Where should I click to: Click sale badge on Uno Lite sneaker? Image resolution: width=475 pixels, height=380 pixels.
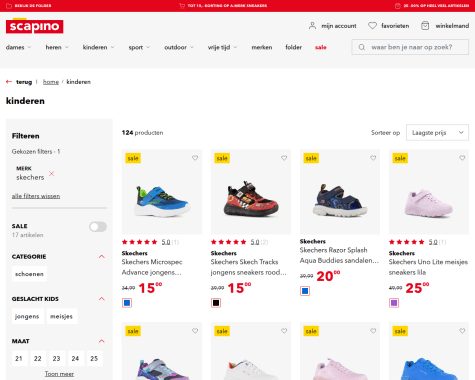pos(400,158)
